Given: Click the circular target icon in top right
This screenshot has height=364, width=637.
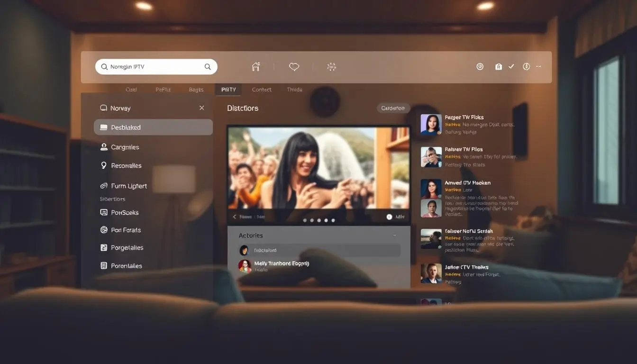Looking at the screenshot, I should coord(480,67).
